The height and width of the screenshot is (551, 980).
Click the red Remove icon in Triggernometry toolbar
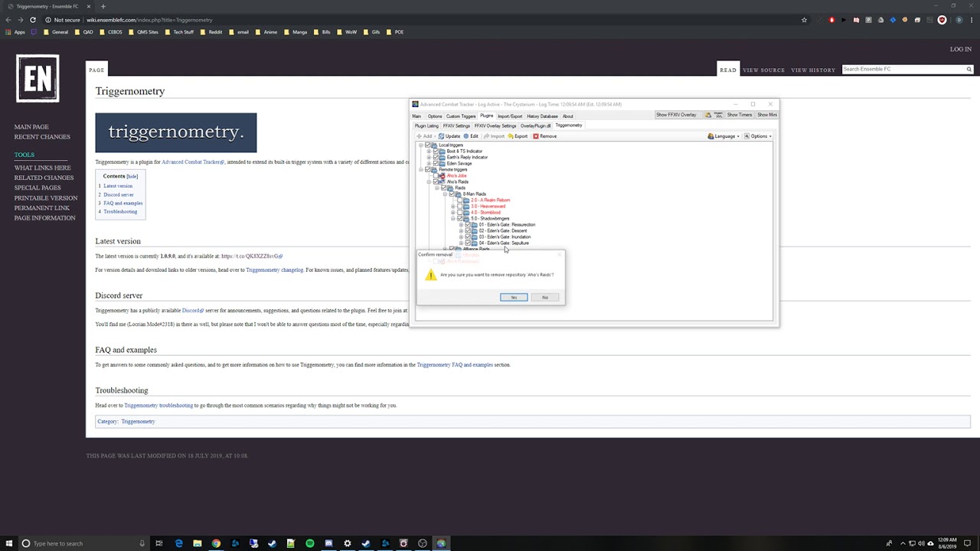(x=536, y=136)
